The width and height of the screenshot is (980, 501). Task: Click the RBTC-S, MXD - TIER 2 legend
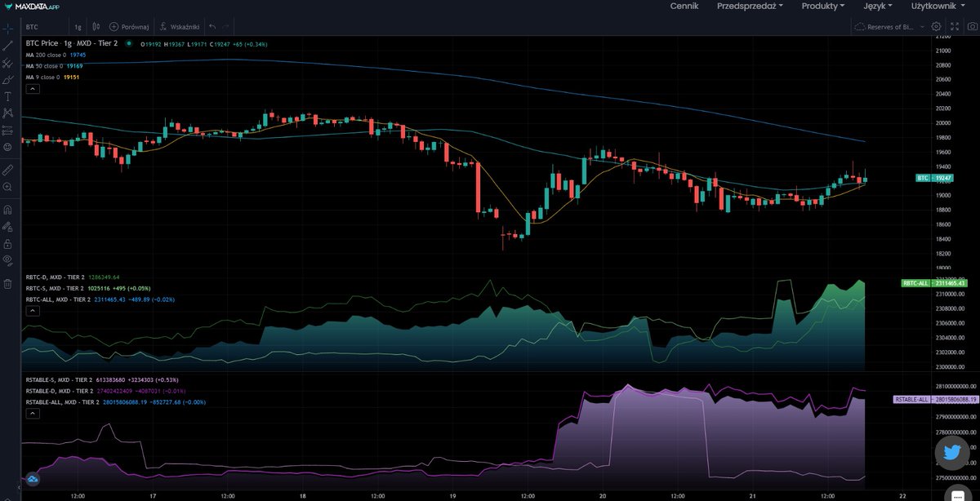click(55, 288)
